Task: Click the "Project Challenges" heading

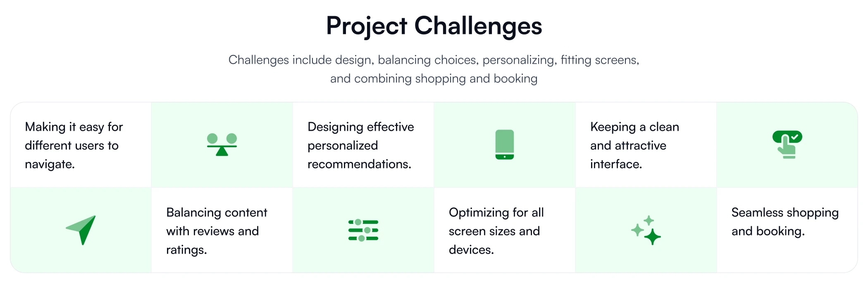Action: click(x=434, y=26)
